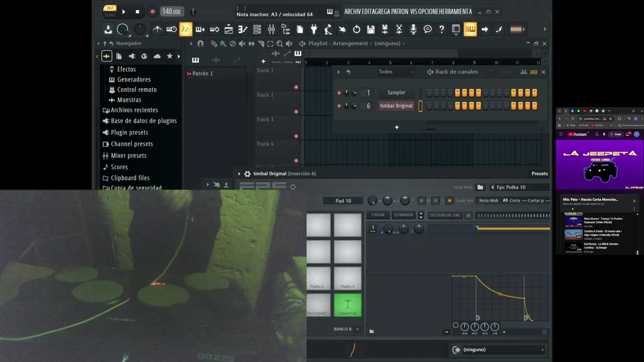The height and width of the screenshot is (362, 644).
Task: Click the Sampler channel button
Action: click(396, 93)
